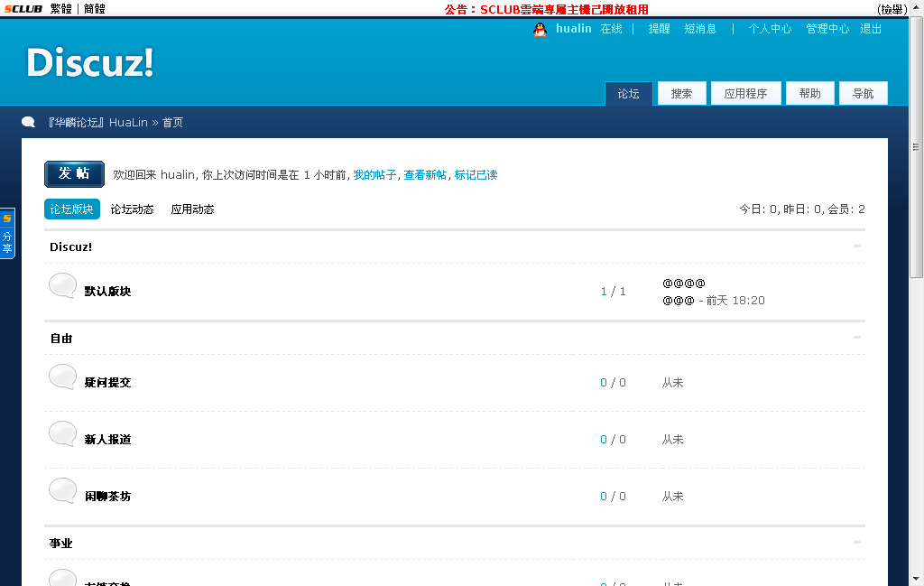Viewport: 924px width, 586px height.
Task: Click the 今日: 0, 昨日: 0, 会员: 2 statistics text
Action: point(802,209)
